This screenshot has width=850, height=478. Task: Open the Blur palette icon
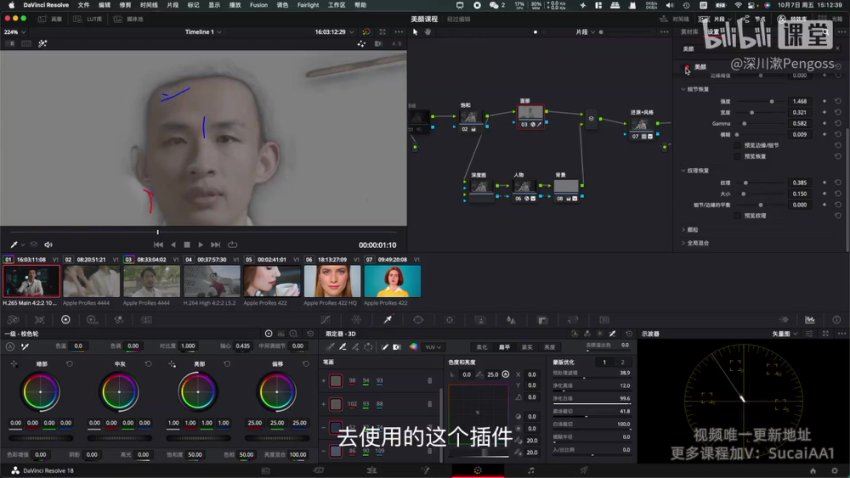point(511,320)
